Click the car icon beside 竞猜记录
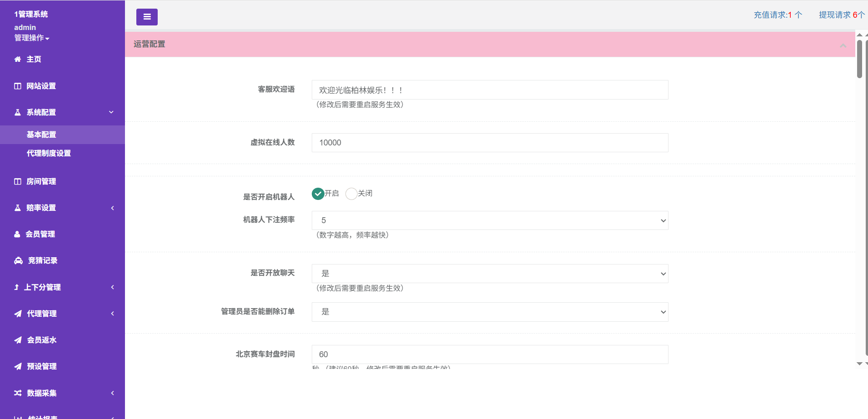Viewport: 868px width, 419px height. pos(18,260)
